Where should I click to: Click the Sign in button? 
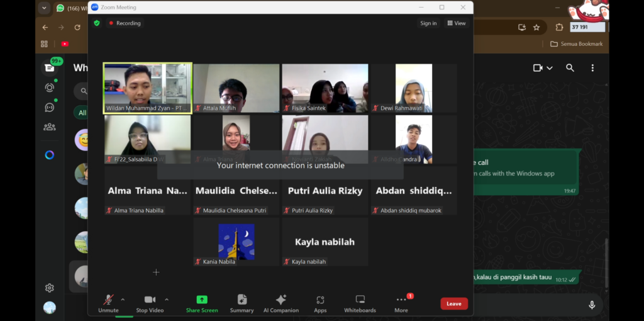point(428,23)
